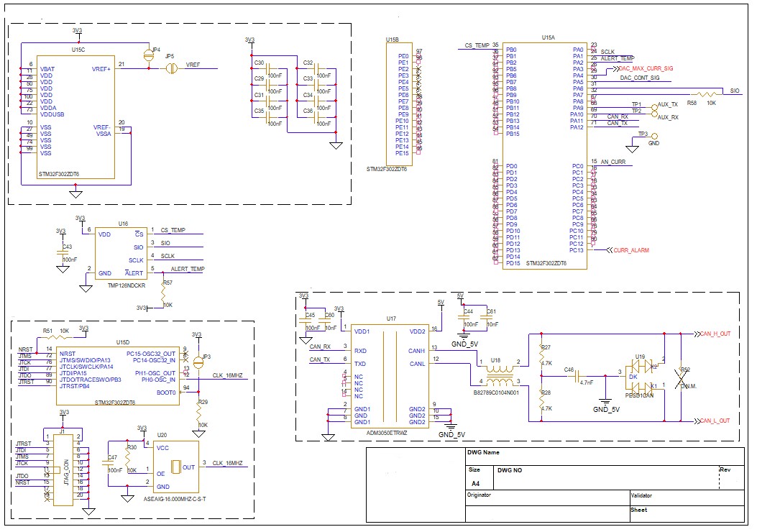757x532 pixels.
Task: Select the CAN_RX net label at U17 RXD
Action: coord(320,347)
